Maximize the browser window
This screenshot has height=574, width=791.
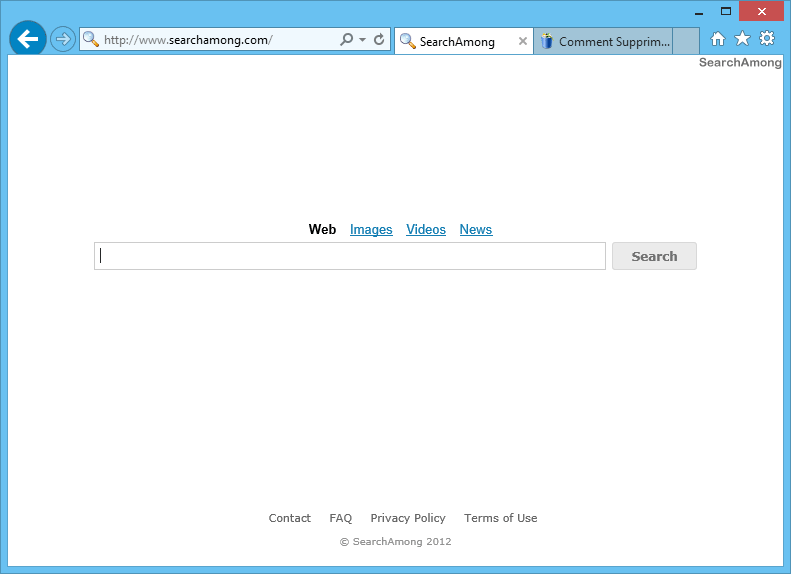(x=726, y=11)
